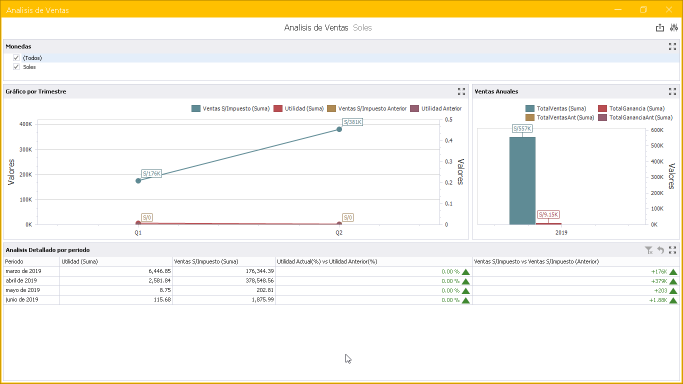
Task: Select the junio de 2019 row
Action: (342, 300)
